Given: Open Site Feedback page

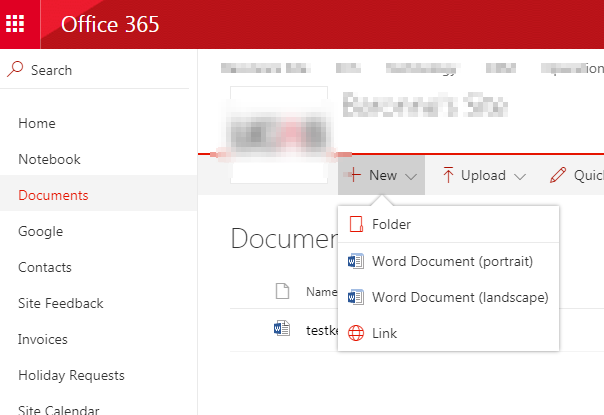Looking at the screenshot, I should (x=60, y=303).
